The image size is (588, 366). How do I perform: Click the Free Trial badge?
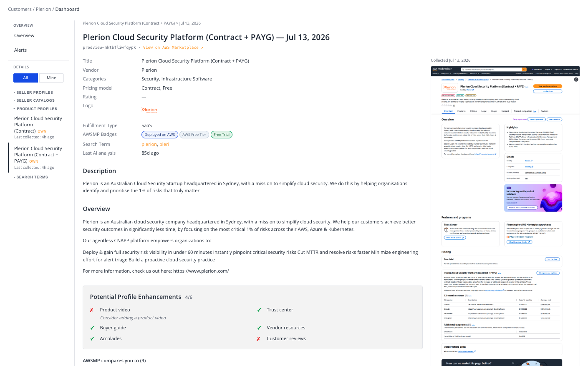click(x=221, y=135)
